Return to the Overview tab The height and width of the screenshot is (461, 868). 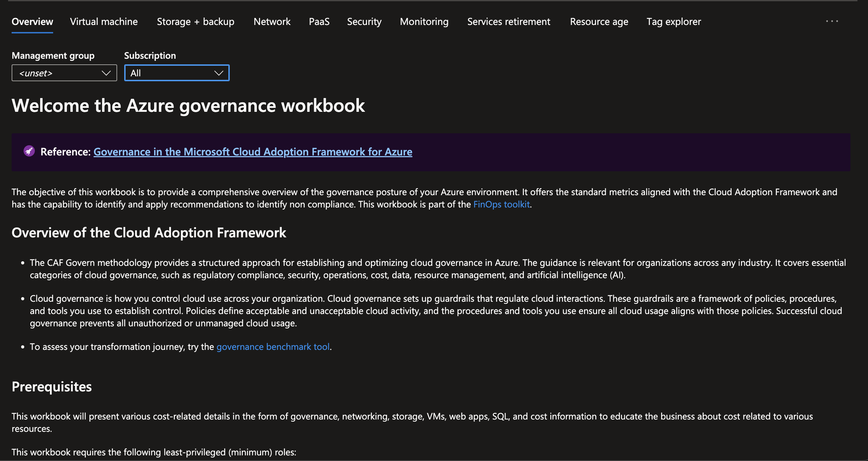(32, 21)
